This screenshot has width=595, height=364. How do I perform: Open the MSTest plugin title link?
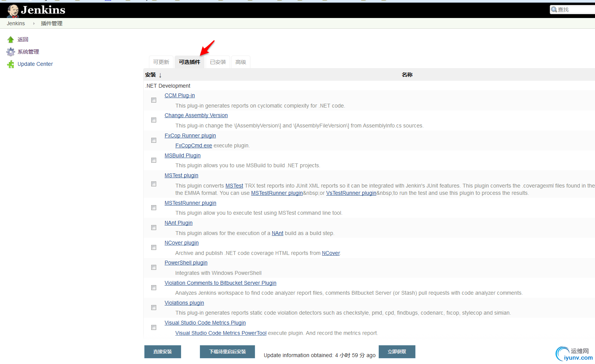coord(181,176)
